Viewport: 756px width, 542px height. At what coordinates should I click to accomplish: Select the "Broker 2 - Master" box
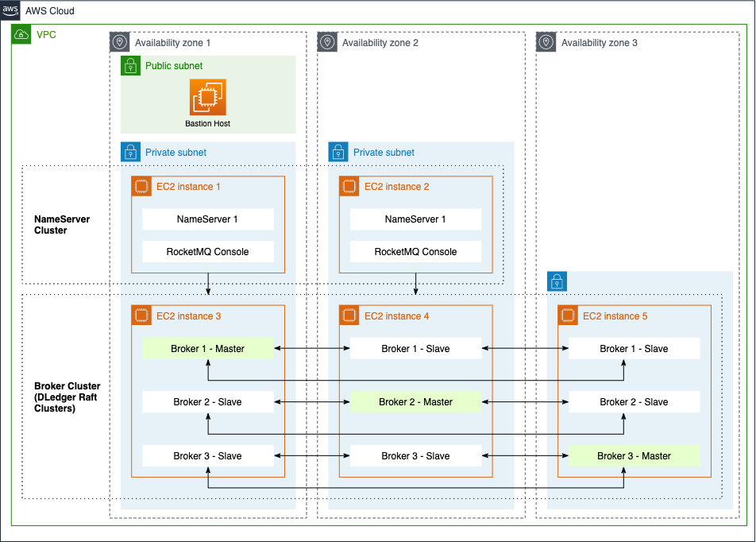click(x=415, y=402)
